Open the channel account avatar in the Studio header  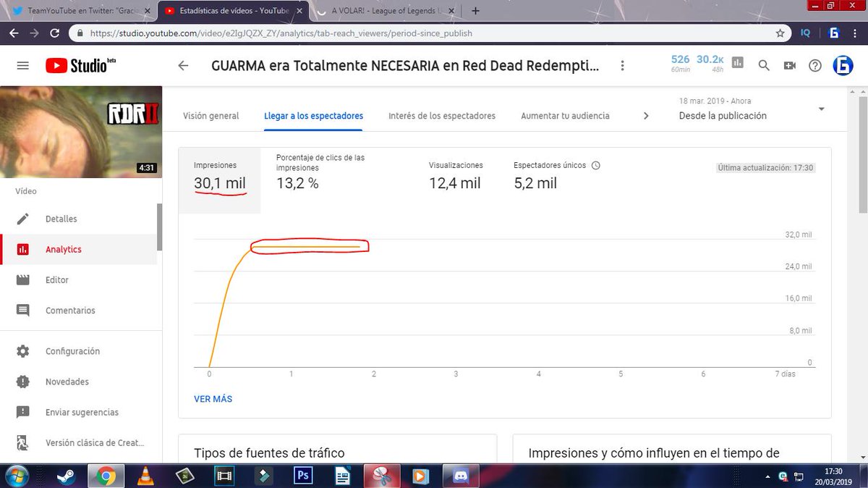(x=843, y=65)
